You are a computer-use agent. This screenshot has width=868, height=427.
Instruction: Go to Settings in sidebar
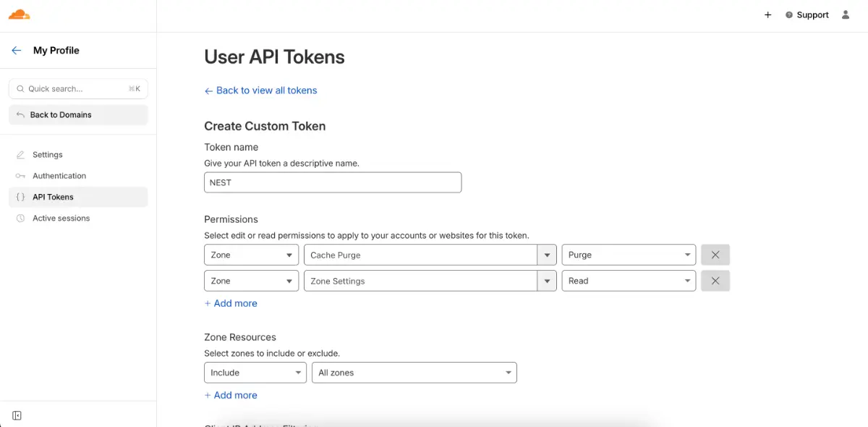pos(48,155)
